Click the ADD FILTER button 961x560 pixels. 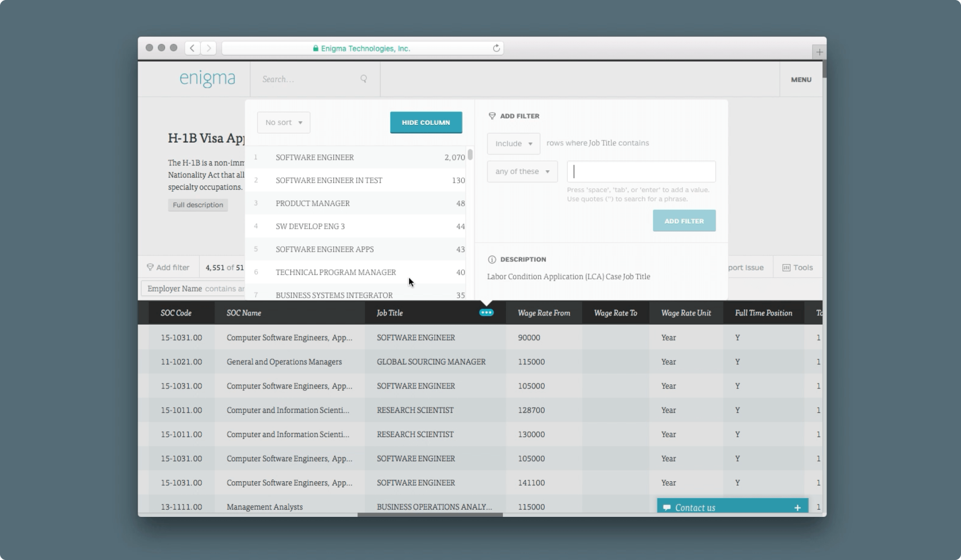(684, 220)
